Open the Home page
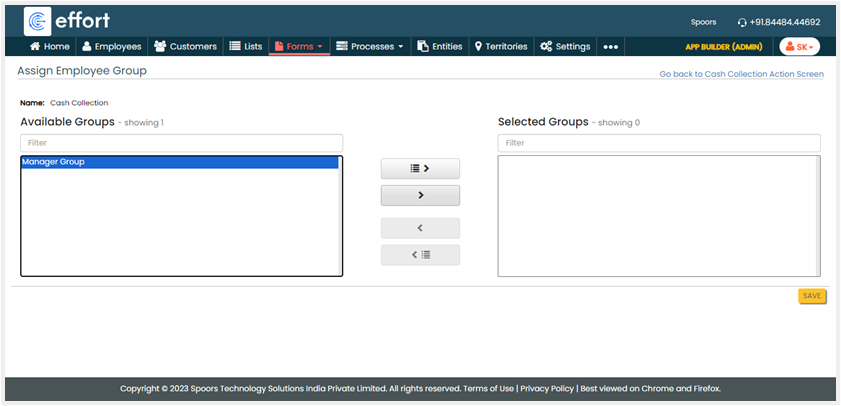This screenshot has width=841, height=406. tap(50, 46)
